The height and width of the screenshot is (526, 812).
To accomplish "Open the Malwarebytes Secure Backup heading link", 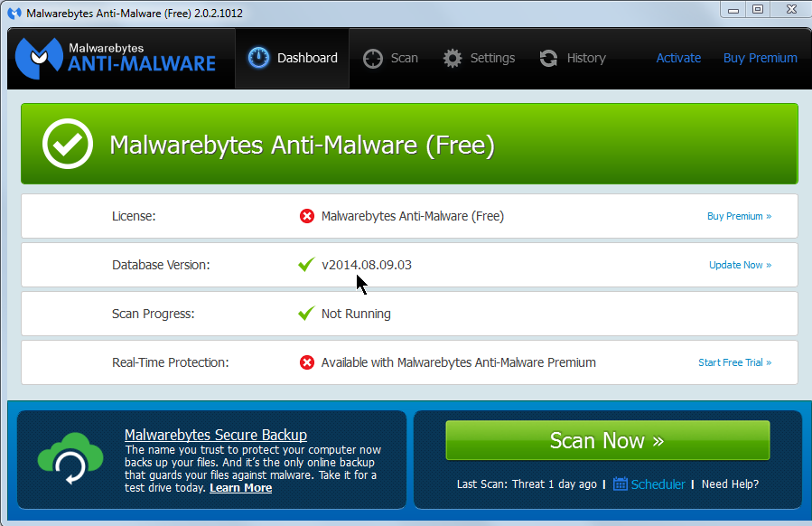I will 216,435.
